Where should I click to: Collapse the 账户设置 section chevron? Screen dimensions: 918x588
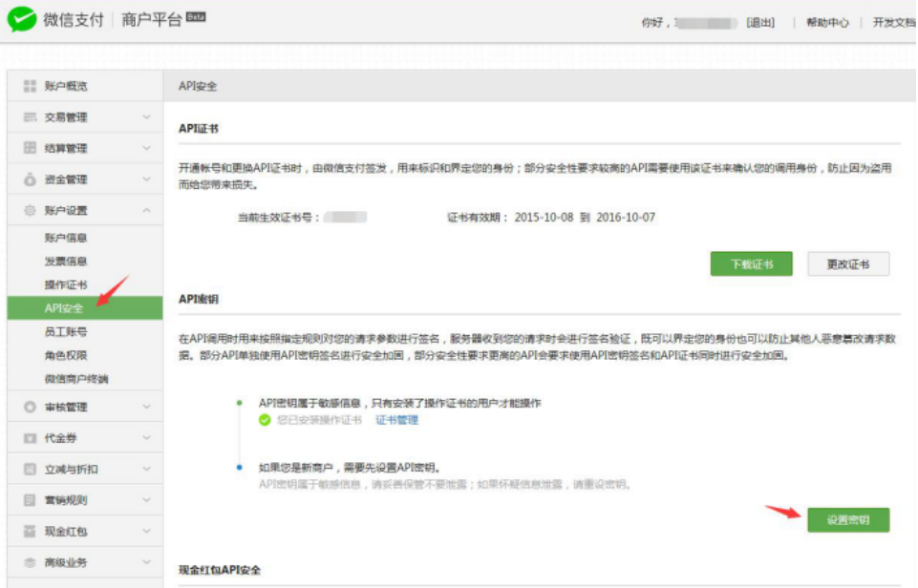click(x=146, y=211)
